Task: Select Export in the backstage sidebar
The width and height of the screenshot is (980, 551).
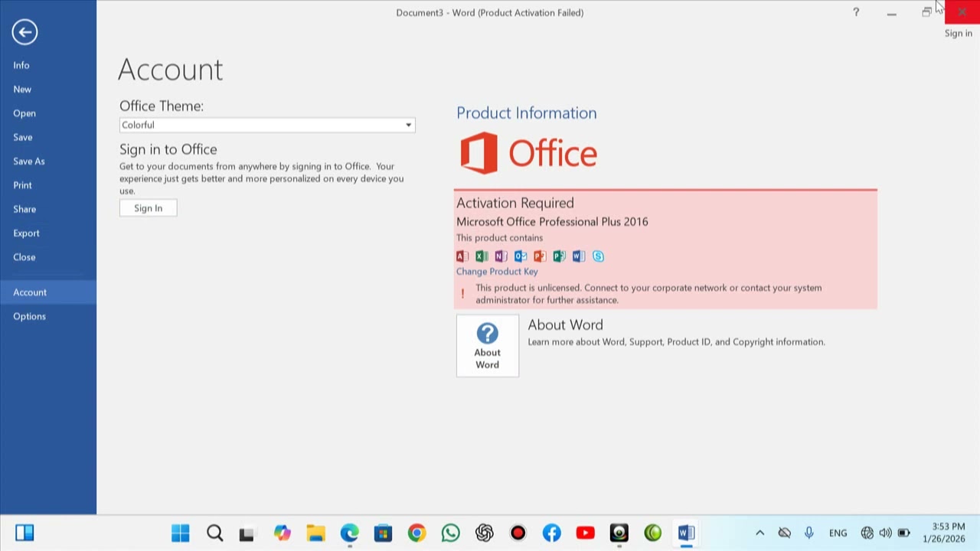Action: click(x=48, y=233)
